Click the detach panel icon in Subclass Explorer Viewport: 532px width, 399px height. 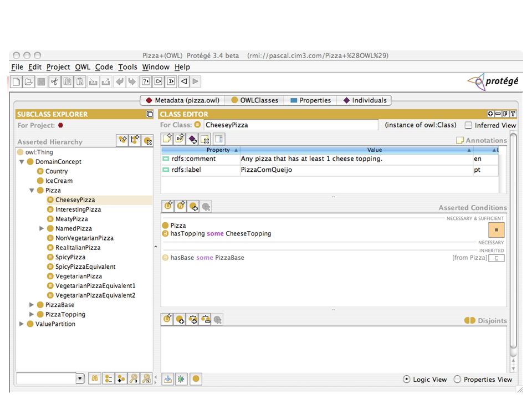pos(149,114)
